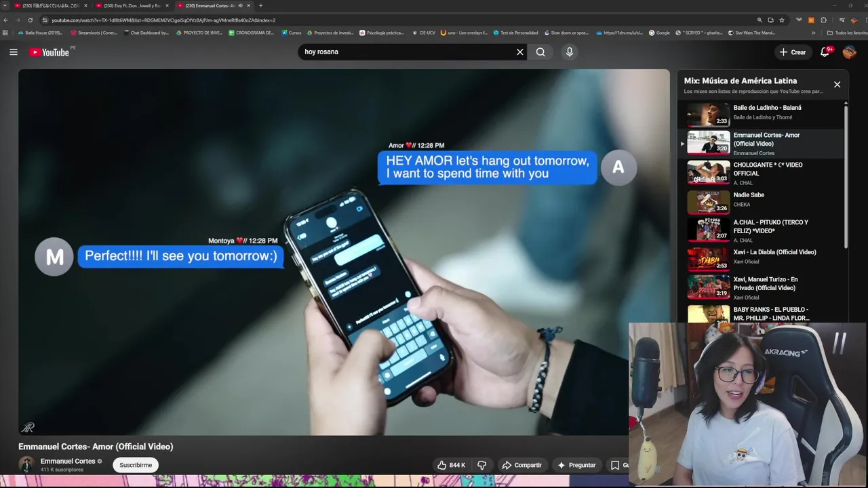Viewport: 868px width, 488px height.
Task: Open the Emmanuel Cortes channel avatar
Action: (x=26, y=465)
